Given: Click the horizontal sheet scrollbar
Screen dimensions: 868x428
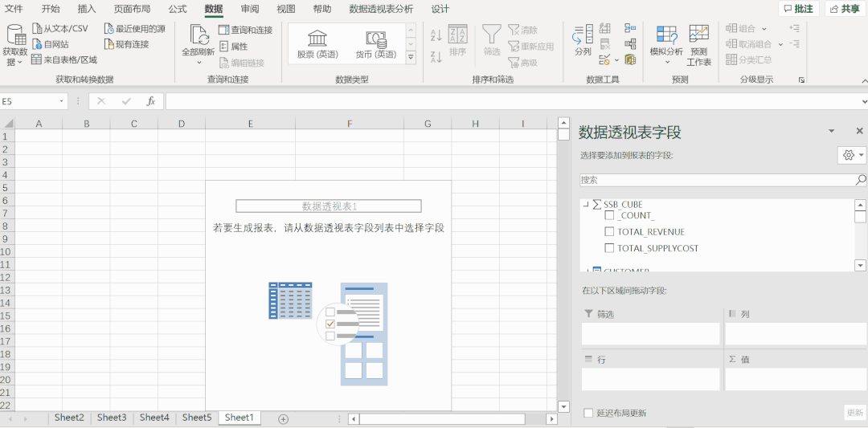Looking at the screenshot, I should [x=442, y=418].
